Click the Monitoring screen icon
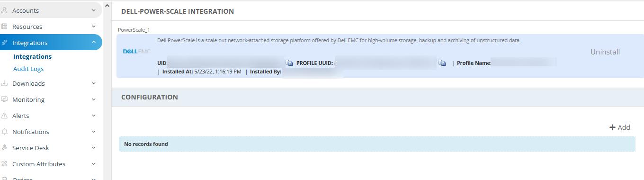 pyautogui.click(x=4, y=99)
